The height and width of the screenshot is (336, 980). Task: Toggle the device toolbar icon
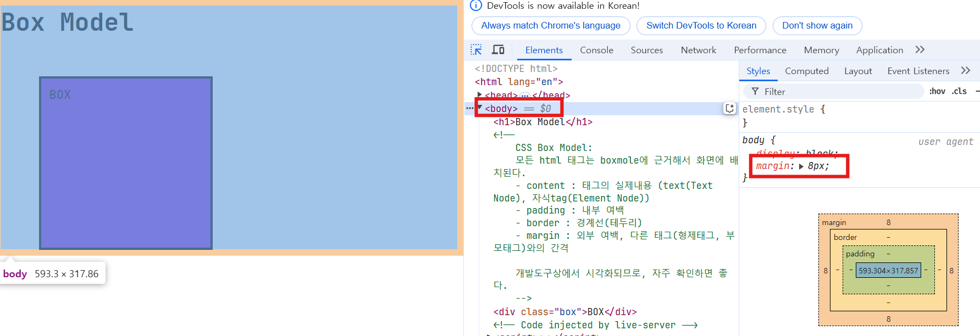[x=498, y=50]
